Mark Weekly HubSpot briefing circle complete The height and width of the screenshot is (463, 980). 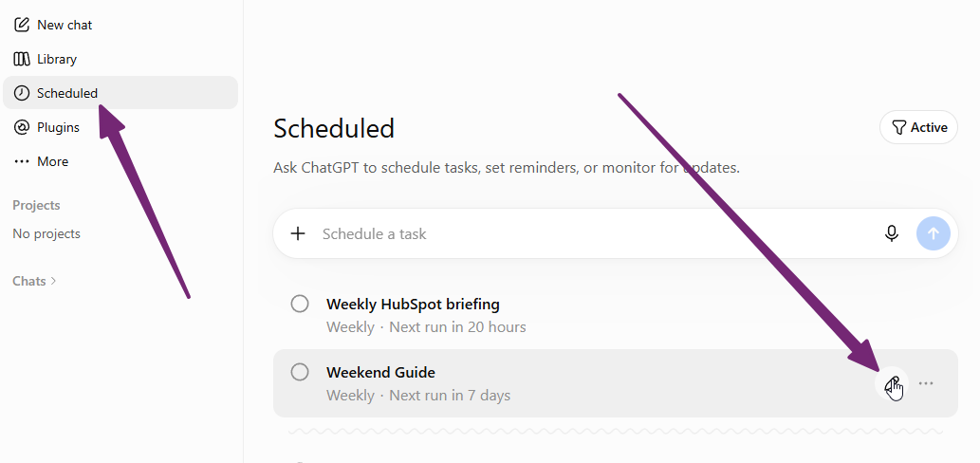[x=300, y=305]
